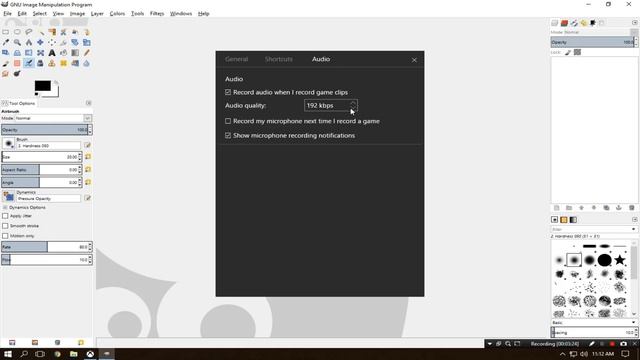The image size is (640, 360).
Task: Open the Brushes dock configuration menu arrow
Action: [x=635, y=220]
